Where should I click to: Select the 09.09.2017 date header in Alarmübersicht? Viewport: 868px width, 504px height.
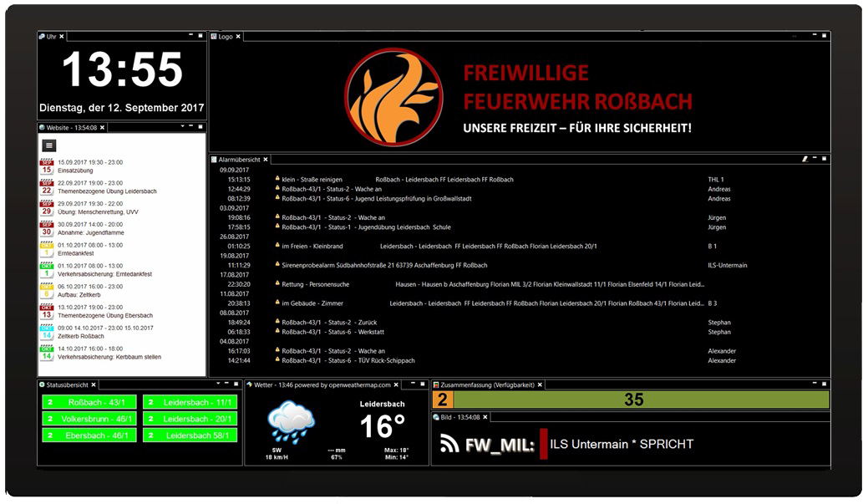tap(234, 170)
